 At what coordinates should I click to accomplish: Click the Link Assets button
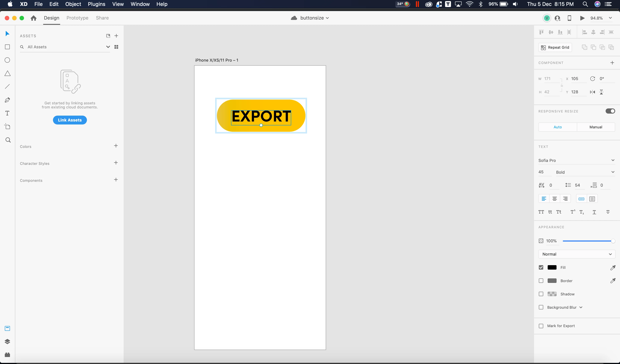[x=70, y=120]
